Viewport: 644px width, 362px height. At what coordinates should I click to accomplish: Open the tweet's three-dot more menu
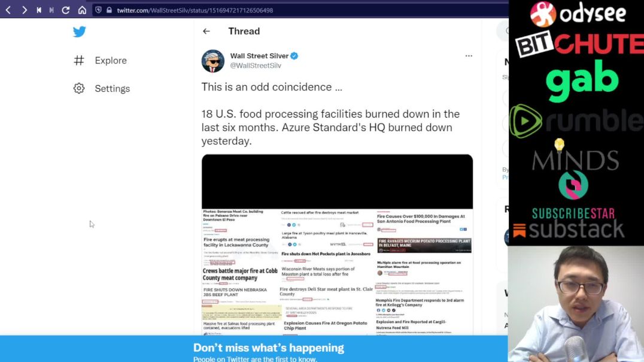[469, 56]
